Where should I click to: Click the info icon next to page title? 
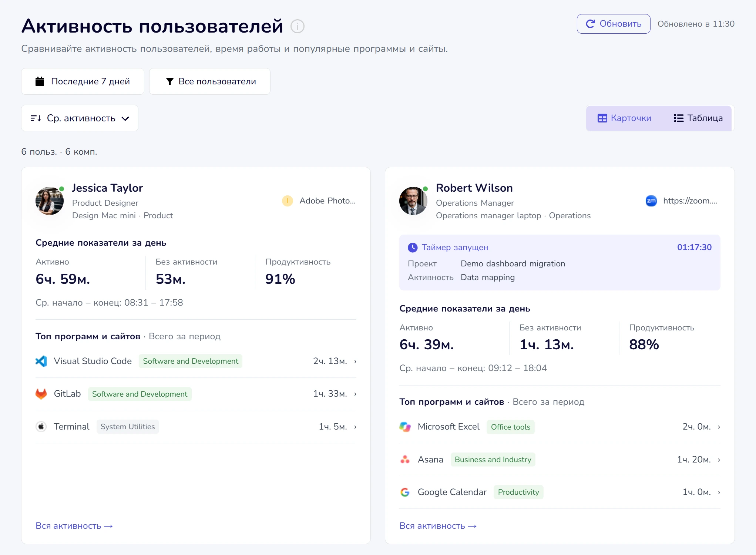[x=297, y=26]
